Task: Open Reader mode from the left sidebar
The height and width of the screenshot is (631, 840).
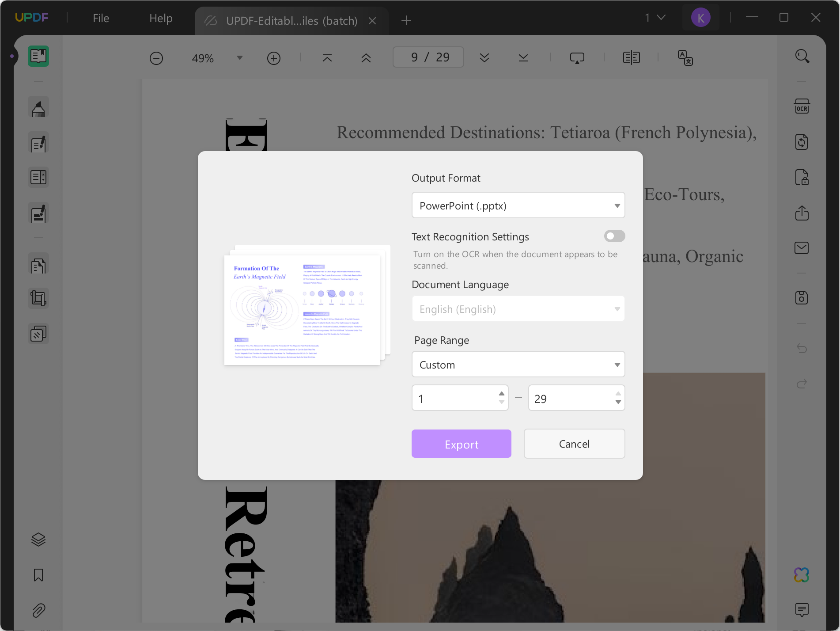Action: tap(38, 56)
